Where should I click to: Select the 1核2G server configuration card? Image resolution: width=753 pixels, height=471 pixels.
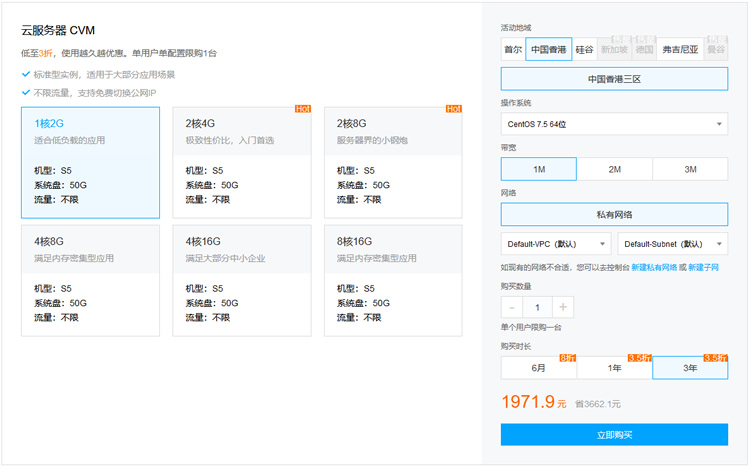tap(90, 162)
